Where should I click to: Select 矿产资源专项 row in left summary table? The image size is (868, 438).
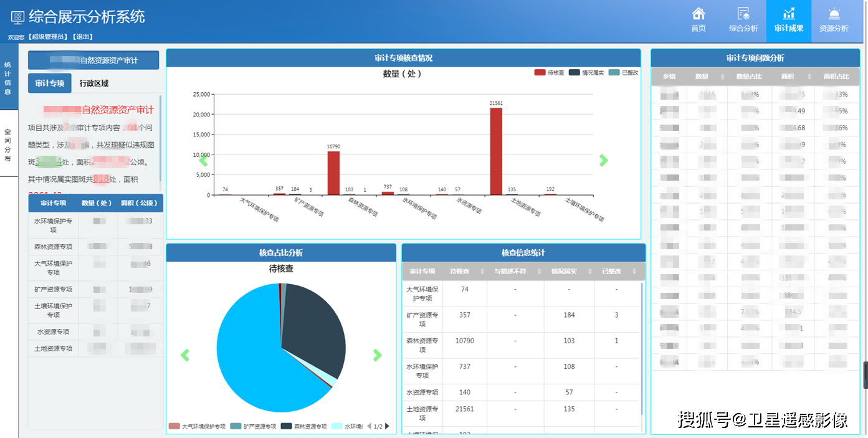(95, 289)
